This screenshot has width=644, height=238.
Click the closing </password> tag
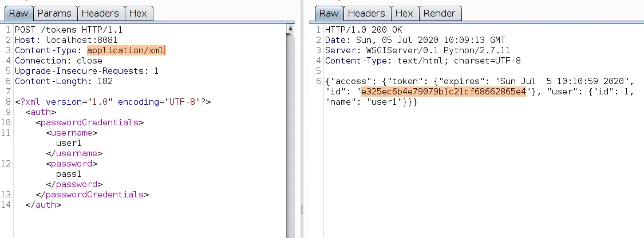point(74,184)
